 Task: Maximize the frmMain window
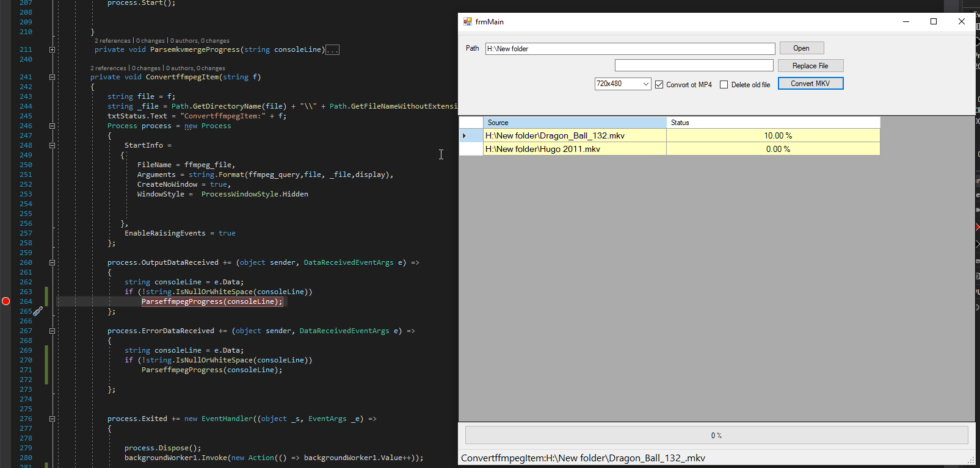[934, 21]
